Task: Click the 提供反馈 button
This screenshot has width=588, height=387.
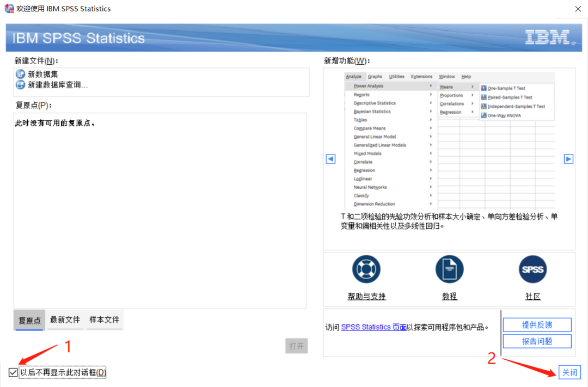Action: 537,325
